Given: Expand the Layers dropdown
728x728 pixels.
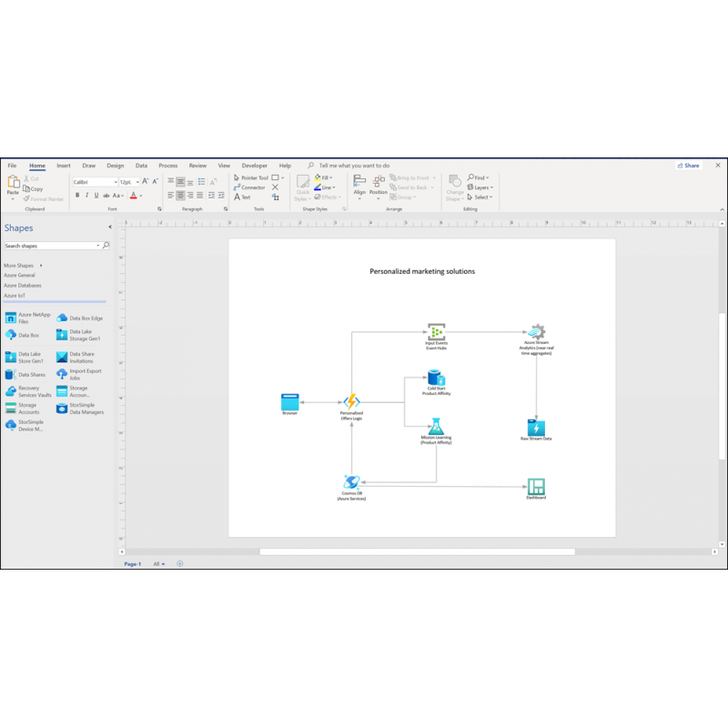Looking at the screenshot, I should click(481, 187).
